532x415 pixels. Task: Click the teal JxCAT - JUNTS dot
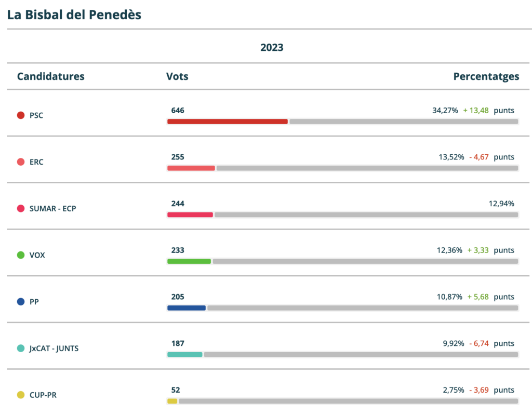click(x=21, y=348)
